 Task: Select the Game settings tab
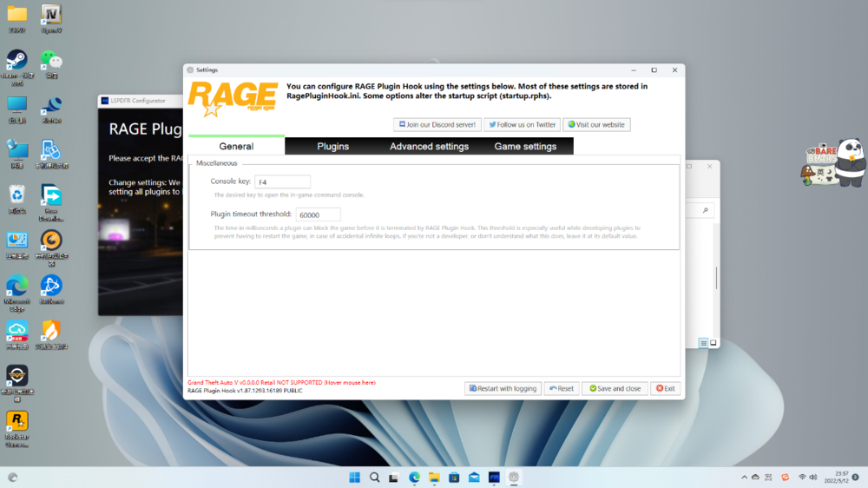pyautogui.click(x=525, y=147)
